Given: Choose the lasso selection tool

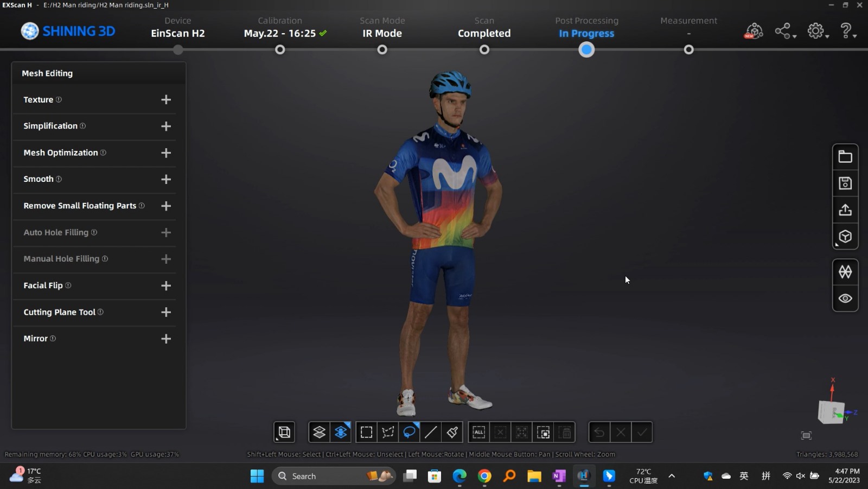Looking at the screenshot, I should (x=409, y=432).
